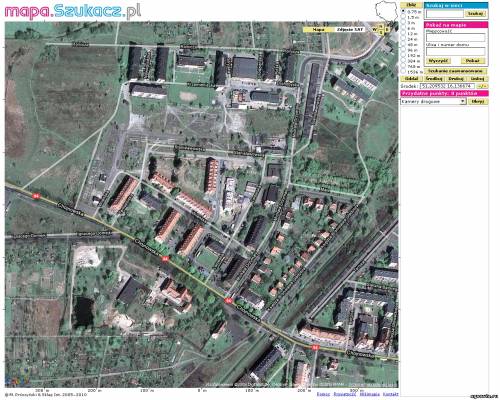Pan map west with W arrow
Screen dimensions: 500x400
pos(375,30)
